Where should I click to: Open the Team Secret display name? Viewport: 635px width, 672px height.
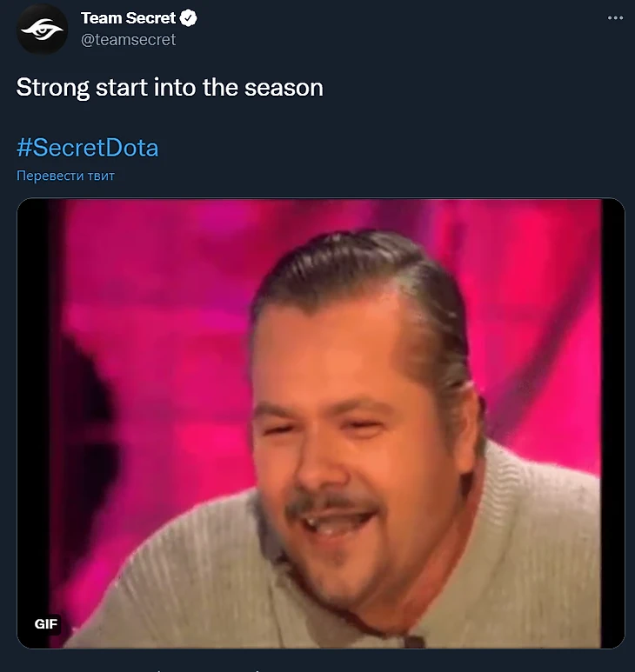(128, 18)
